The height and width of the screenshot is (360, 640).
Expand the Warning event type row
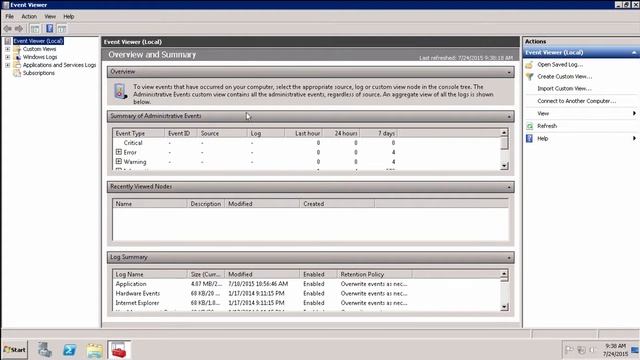(x=119, y=161)
